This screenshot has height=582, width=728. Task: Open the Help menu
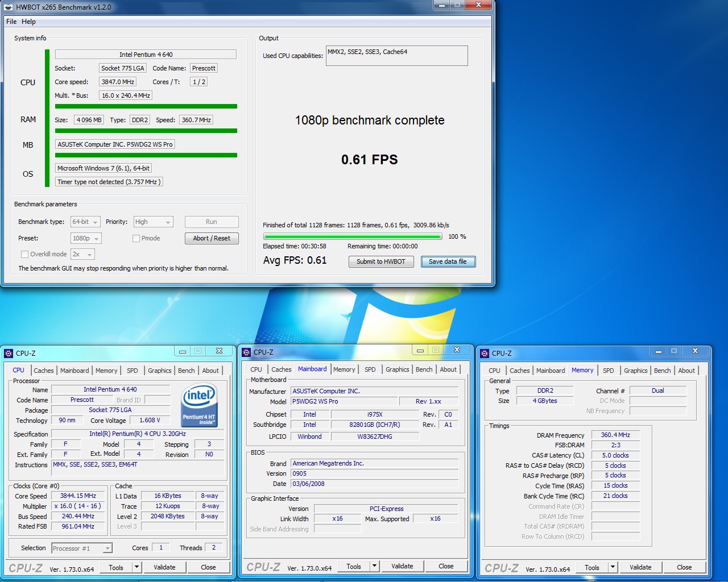pos(28,22)
